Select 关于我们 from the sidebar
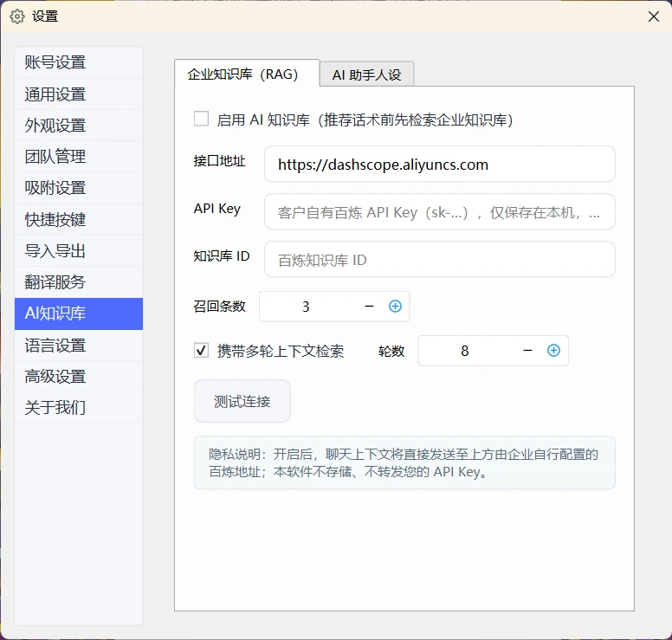The width and height of the screenshot is (672, 640). click(79, 408)
